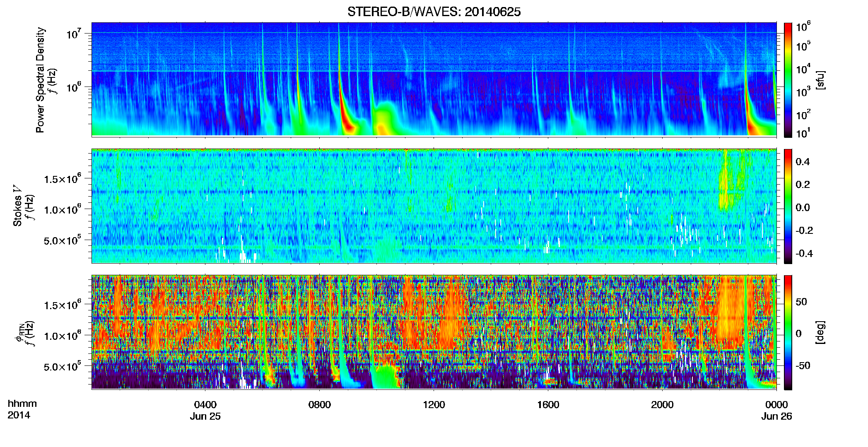The height and width of the screenshot is (447, 868).
Task: Click the "[sfu]" colorbar unit label
Action: pos(820,80)
